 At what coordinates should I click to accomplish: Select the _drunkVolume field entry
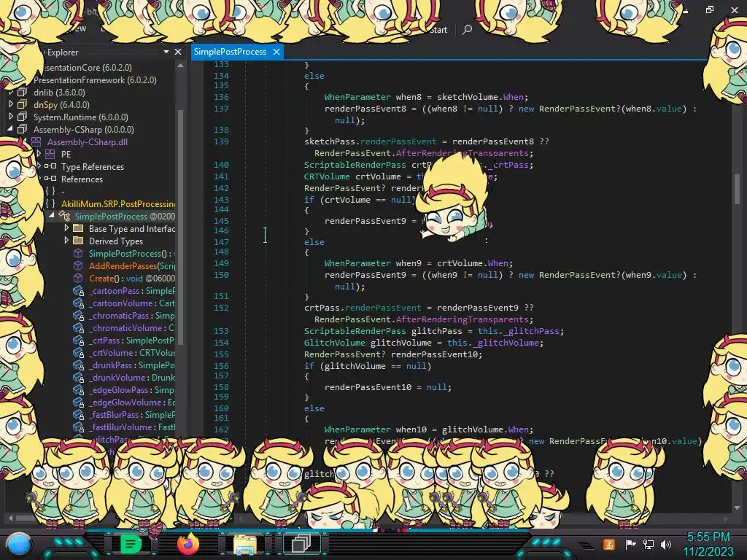132,377
